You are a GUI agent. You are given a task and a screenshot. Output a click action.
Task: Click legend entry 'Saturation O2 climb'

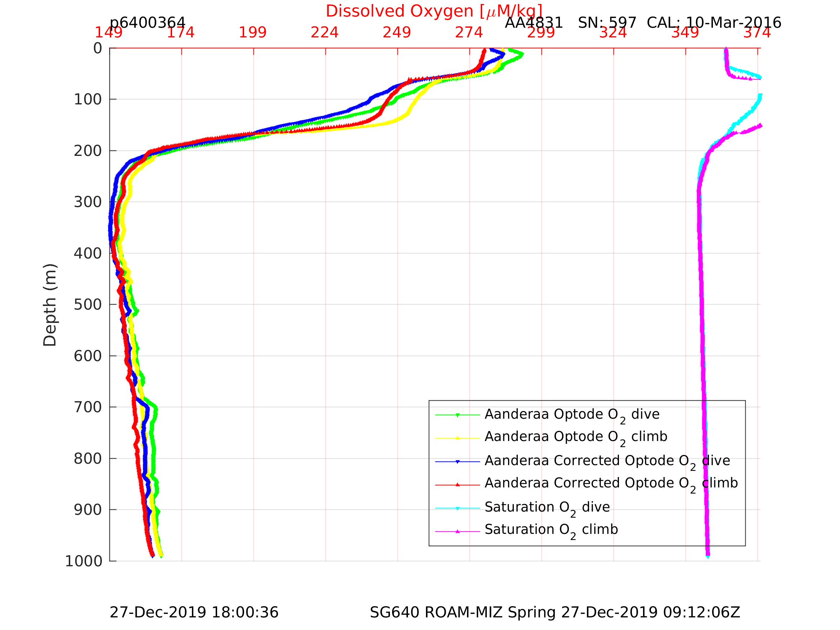[x=551, y=530]
